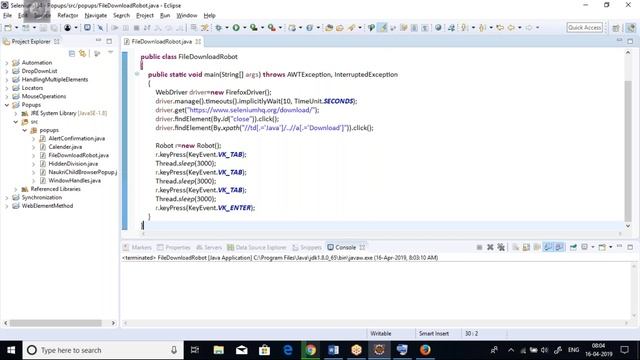Expand Referenced Libraries node
The height and width of the screenshot is (360, 640).
click(16, 189)
